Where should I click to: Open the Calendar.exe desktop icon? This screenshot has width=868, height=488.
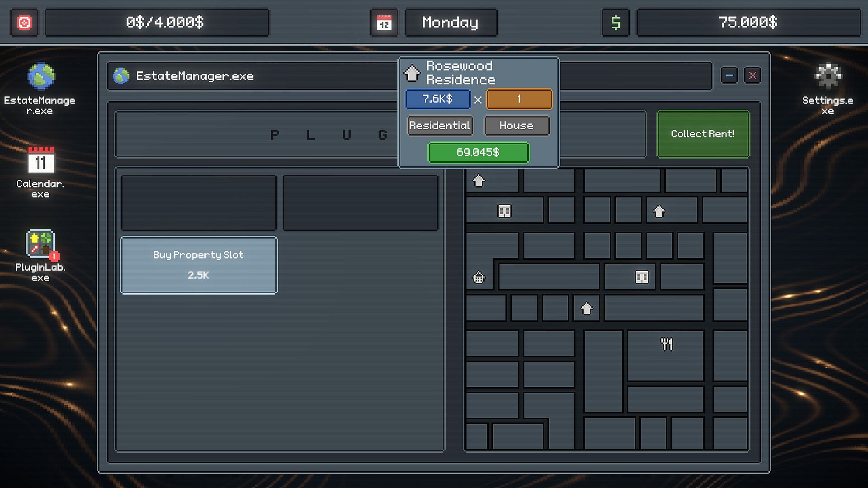tap(41, 161)
